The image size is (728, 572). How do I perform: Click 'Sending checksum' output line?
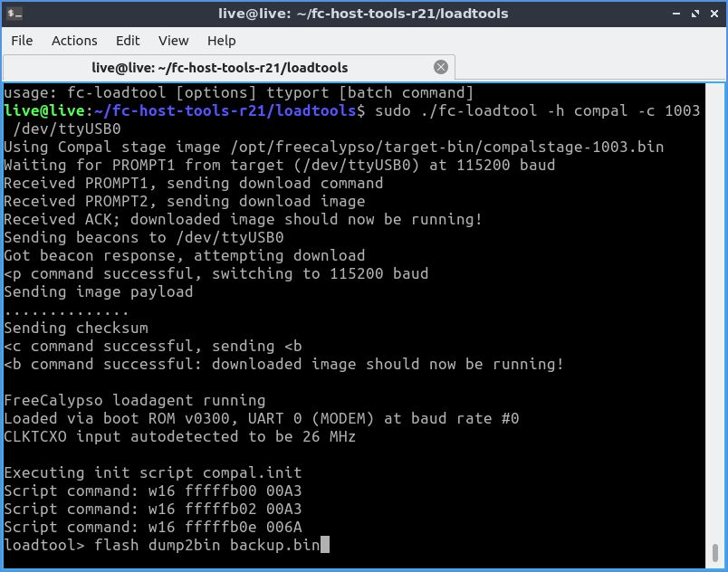pyautogui.click(x=76, y=328)
